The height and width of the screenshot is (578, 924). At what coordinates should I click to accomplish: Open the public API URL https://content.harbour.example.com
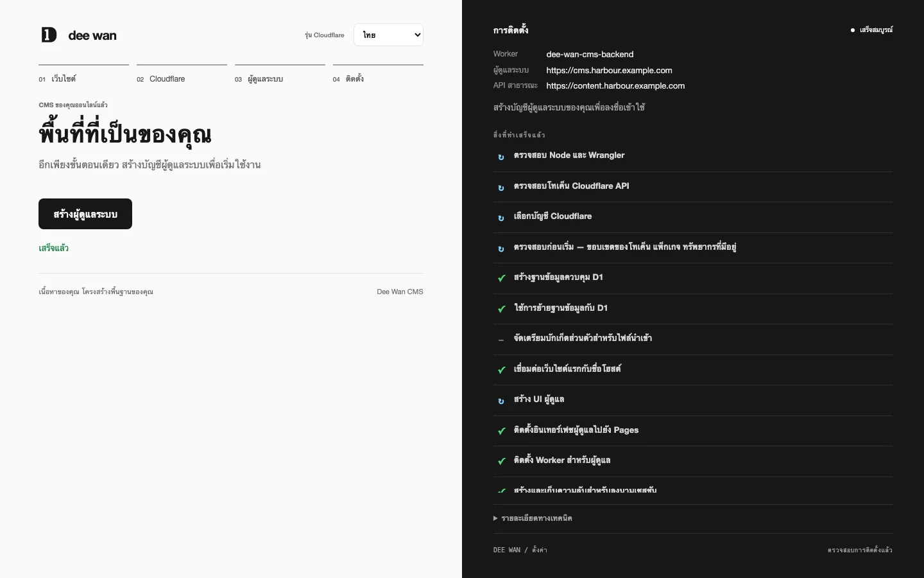[x=615, y=85]
